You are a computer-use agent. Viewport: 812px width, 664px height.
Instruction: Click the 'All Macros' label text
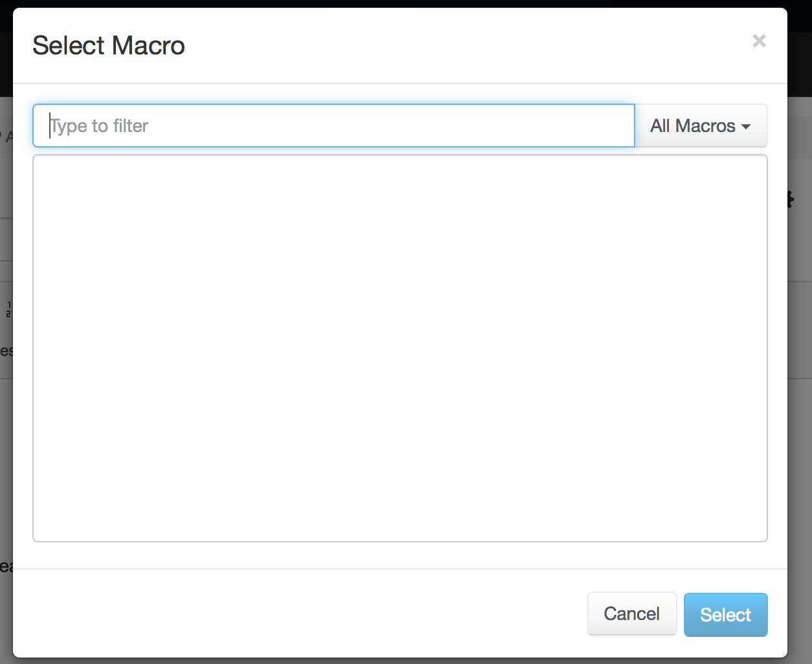693,126
